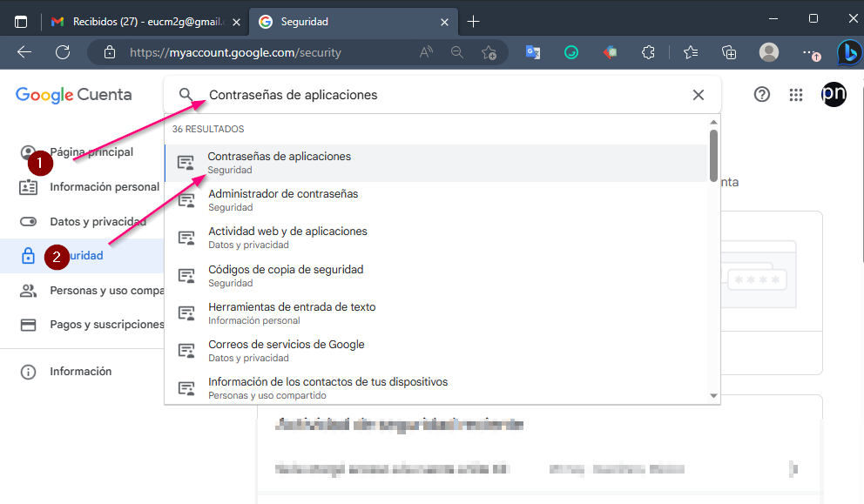Click the address bar URL

pyautogui.click(x=235, y=52)
